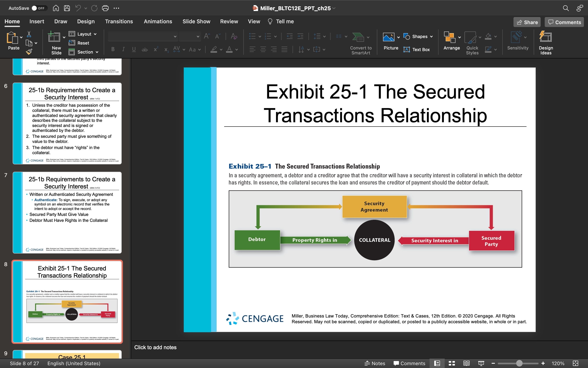The image size is (588, 368).
Task: Expand the Section dropdown
Action: tap(84, 52)
